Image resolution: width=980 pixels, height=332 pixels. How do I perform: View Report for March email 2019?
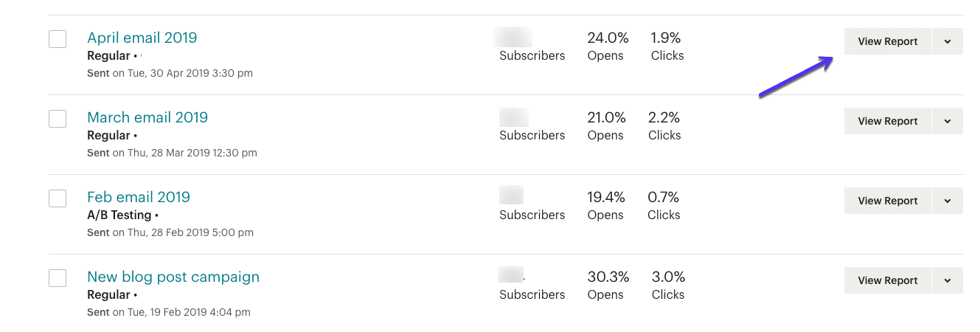click(x=887, y=121)
